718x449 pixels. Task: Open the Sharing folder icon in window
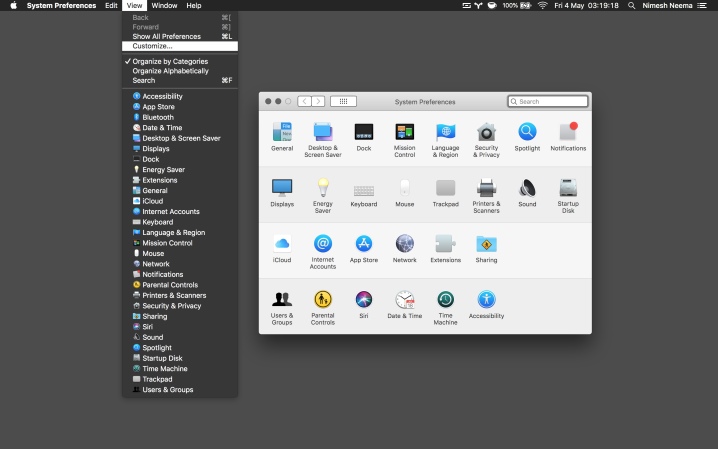click(486, 244)
